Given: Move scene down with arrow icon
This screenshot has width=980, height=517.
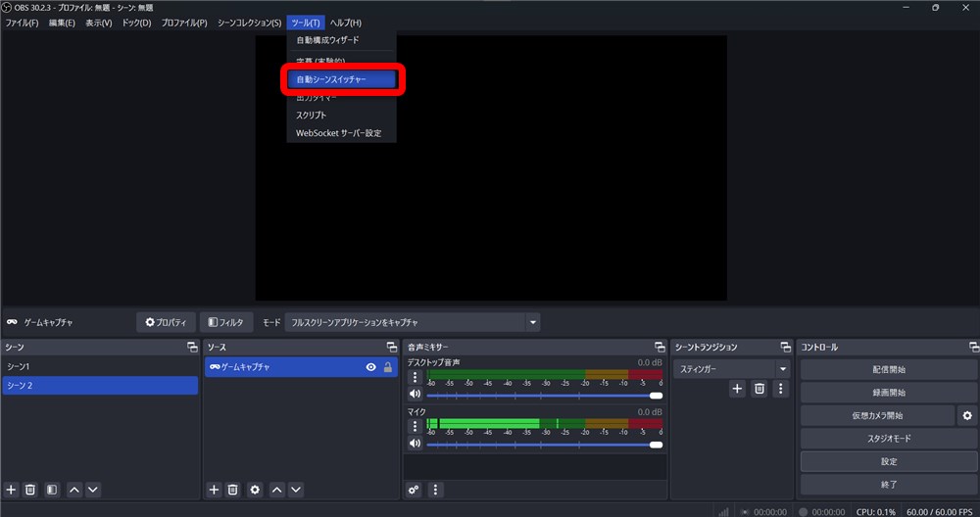Looking at the screenshot, I should click(x=93, y=490).
